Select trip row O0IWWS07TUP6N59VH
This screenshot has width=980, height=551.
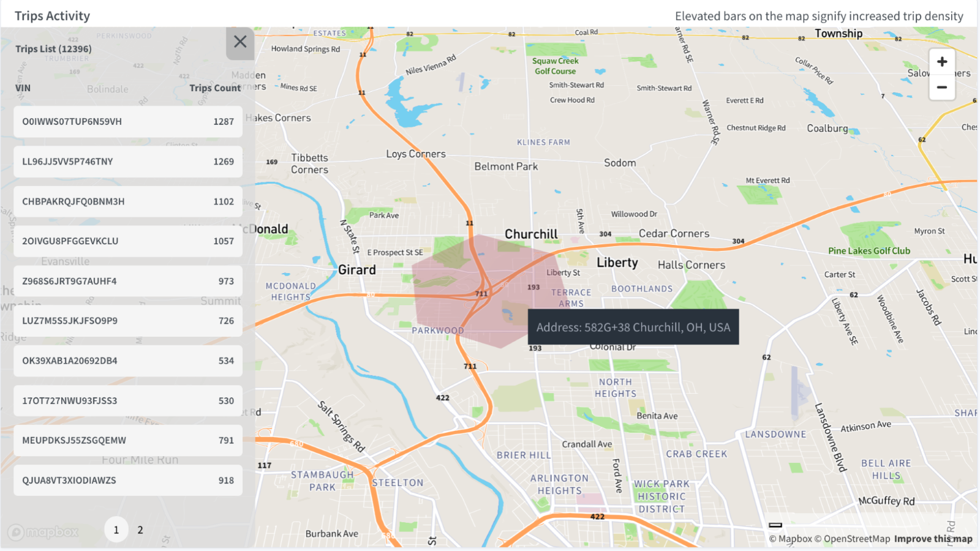pyautogui.click(x=128, y=122)
